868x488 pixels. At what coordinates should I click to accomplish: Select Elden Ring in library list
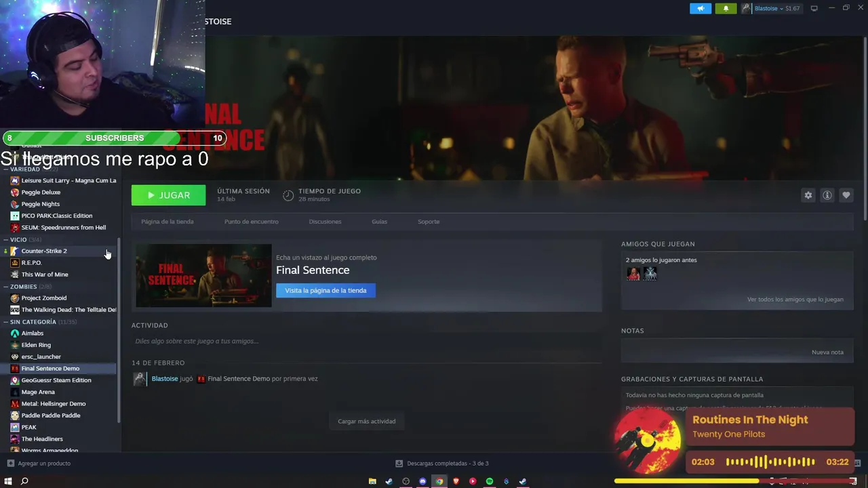(x=36, y=345)
